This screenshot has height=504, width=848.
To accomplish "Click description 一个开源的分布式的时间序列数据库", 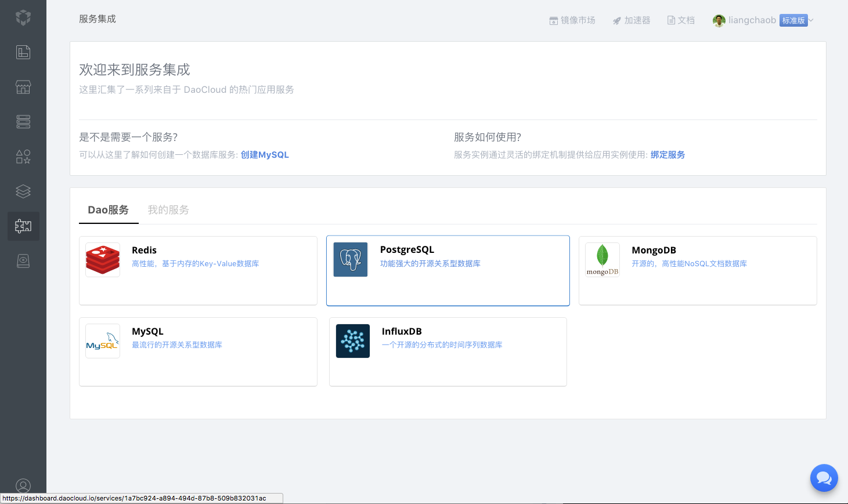I will pyautogui.click(x=442, y=345).
